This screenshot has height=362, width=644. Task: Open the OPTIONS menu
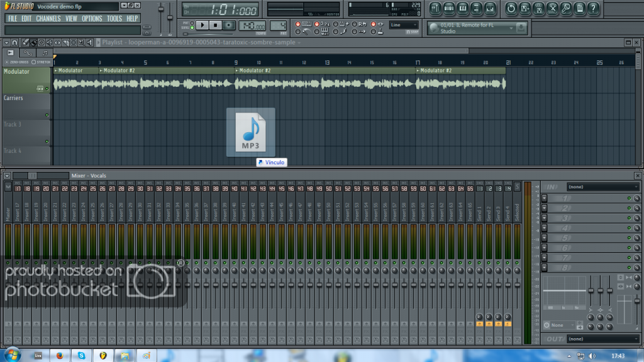(92, 18)
